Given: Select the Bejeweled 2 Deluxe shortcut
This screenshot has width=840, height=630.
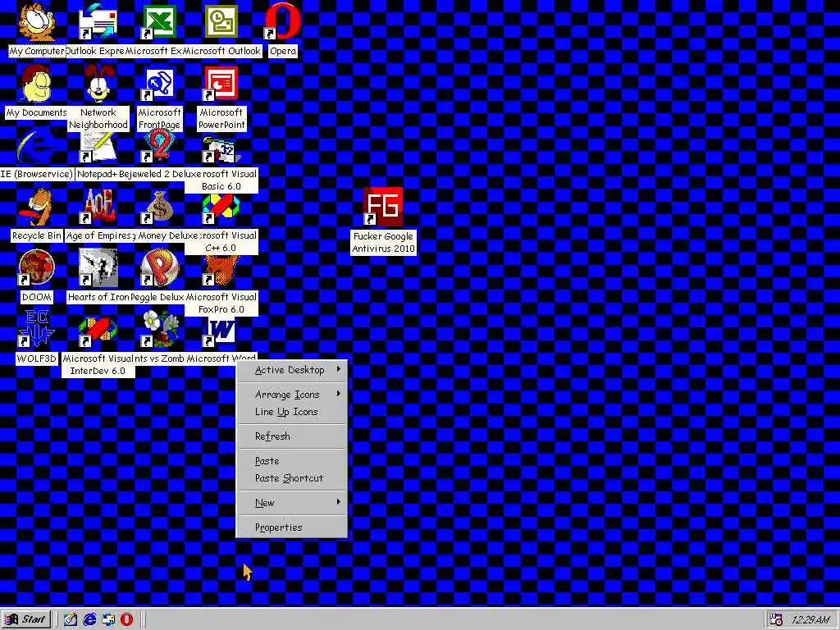Looking at the screenshot, I should (x=159, y=146).
